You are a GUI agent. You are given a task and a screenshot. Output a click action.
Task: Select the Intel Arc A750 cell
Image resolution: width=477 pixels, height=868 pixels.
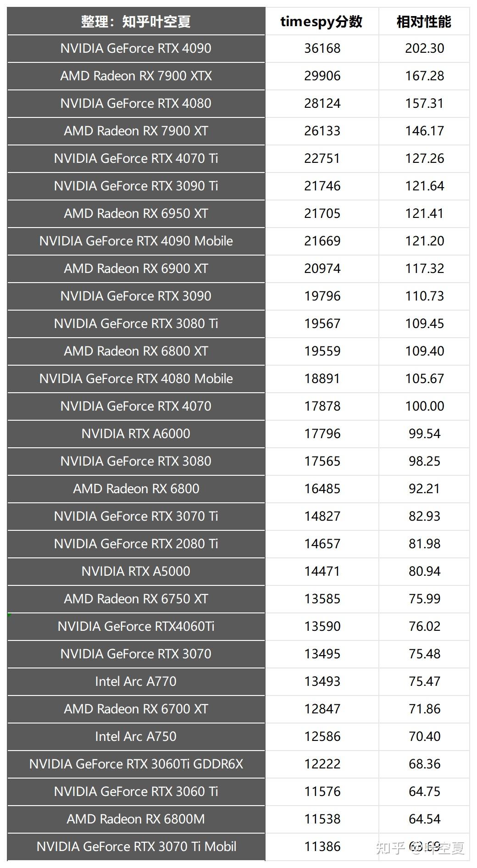[136, 736]
